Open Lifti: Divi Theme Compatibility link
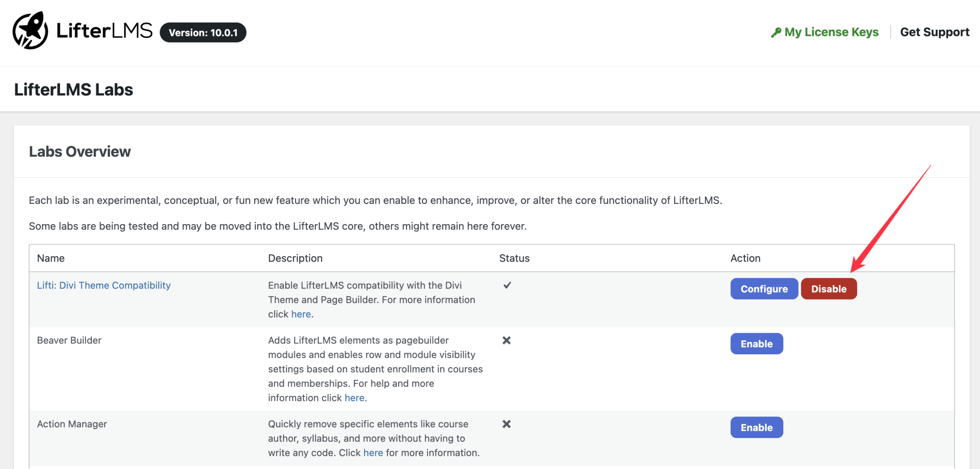Viewport: 980px width, 469px height. [104, 285]
